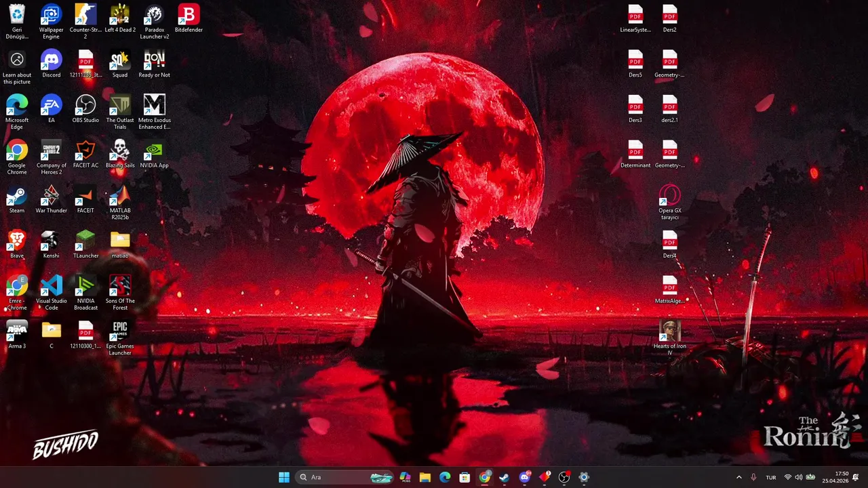This screenshot has width=868, height=488.
Task: Select The Outlast Trials shortcut
Action: pos(120,113)
